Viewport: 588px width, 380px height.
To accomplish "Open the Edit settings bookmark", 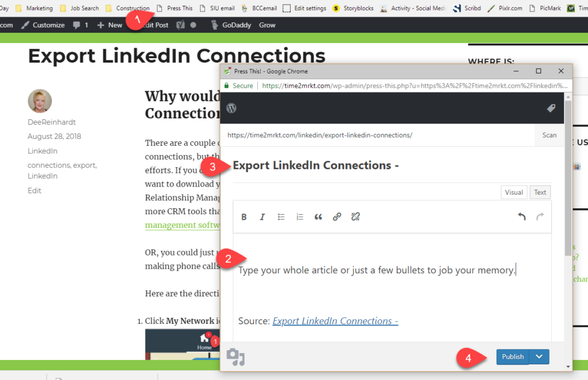I will coord(304,8).
